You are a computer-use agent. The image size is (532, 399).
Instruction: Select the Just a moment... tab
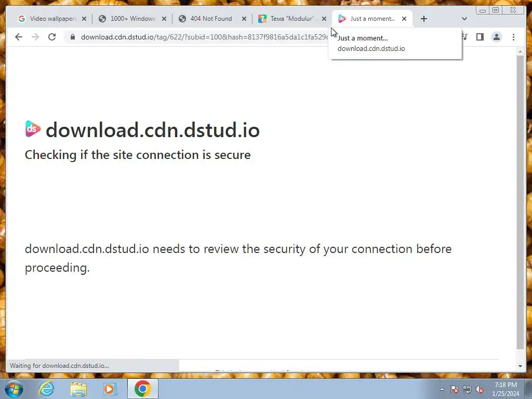coord(372,19)
